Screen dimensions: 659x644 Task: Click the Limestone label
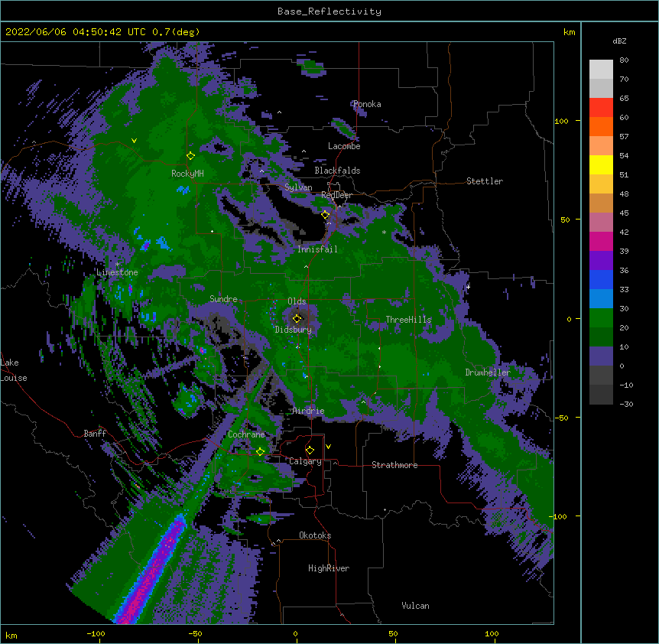tap(117, 272)
